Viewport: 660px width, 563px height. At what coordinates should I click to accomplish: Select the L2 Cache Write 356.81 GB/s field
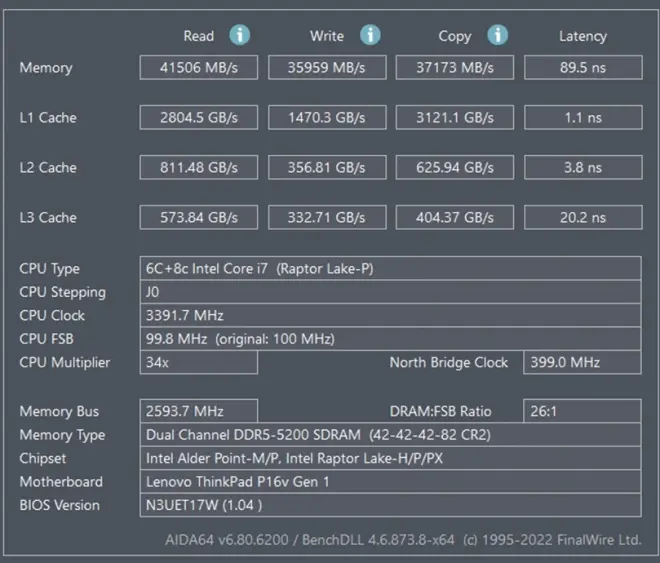[326, 167]
